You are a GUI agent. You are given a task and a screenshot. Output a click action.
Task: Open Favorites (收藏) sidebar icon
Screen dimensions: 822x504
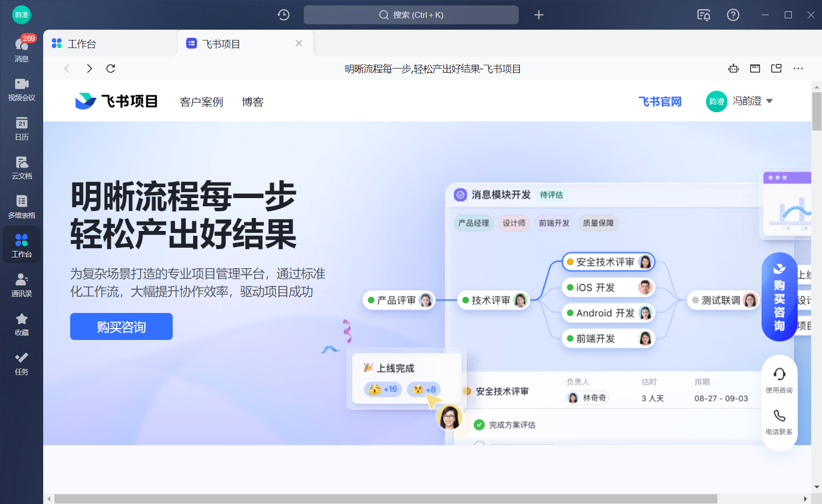coord(22,324)
